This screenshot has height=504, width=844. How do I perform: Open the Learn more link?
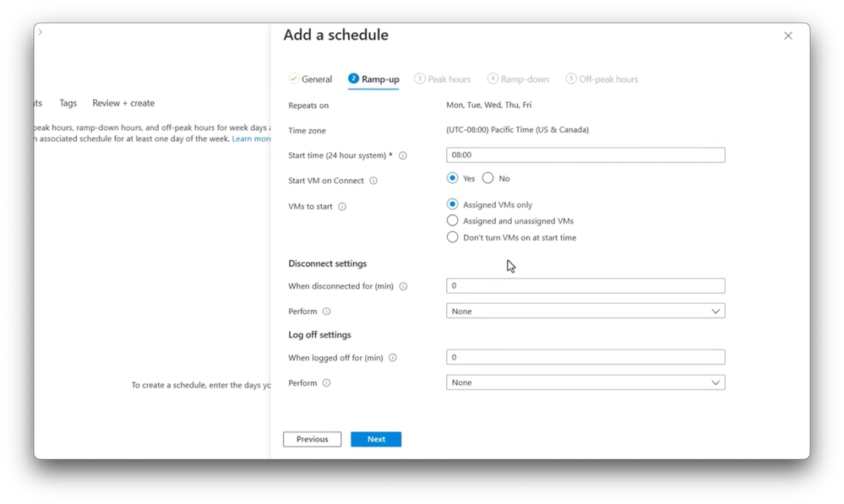pos(252,138)
